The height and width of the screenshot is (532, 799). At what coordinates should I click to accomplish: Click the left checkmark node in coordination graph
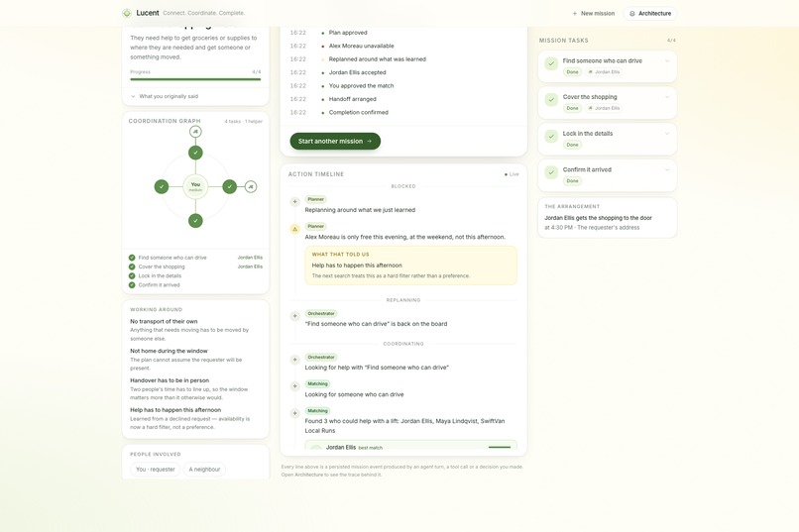[162, 187]
